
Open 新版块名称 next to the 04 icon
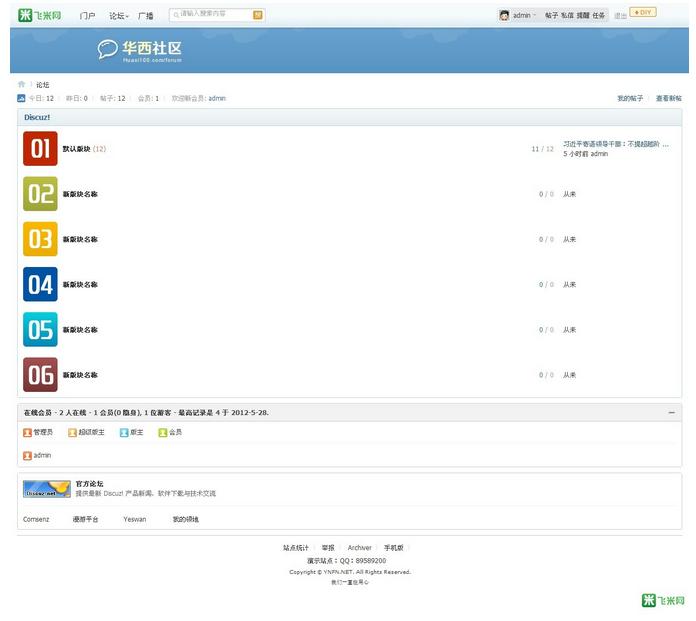pyautogui.click(x=80, y=285)
